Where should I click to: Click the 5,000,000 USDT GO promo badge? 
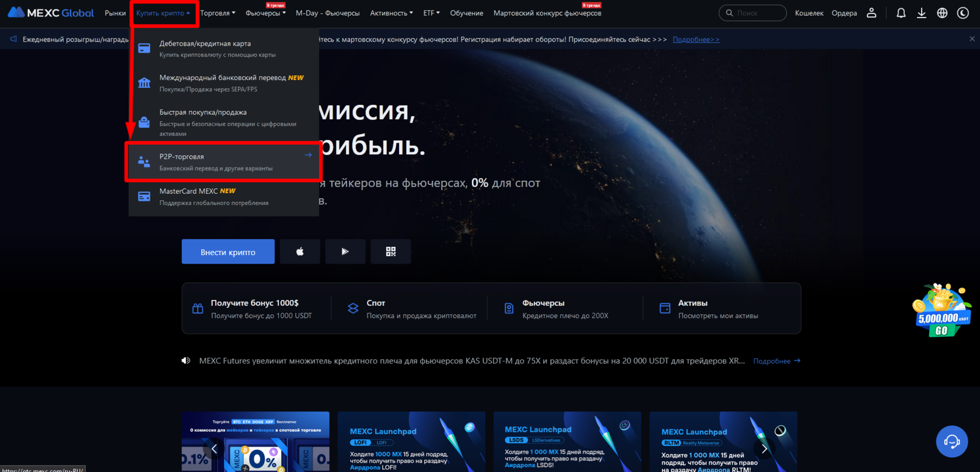pyautogui.click(x=942, y=310)
